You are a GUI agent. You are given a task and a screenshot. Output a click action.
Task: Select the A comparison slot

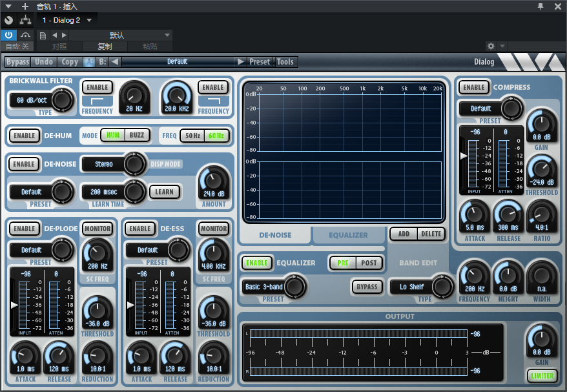(x=89, y=62)
